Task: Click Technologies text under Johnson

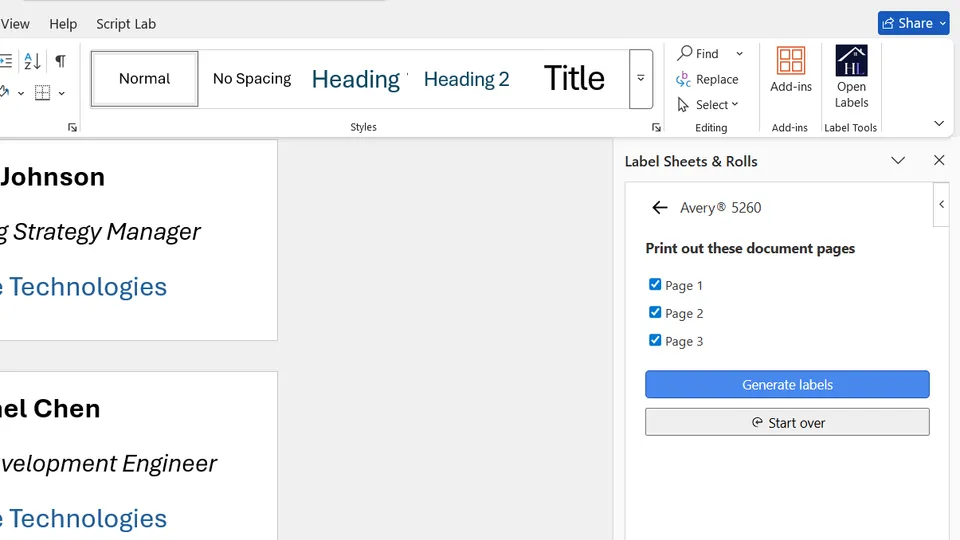Action: click(x=88, y=287)
